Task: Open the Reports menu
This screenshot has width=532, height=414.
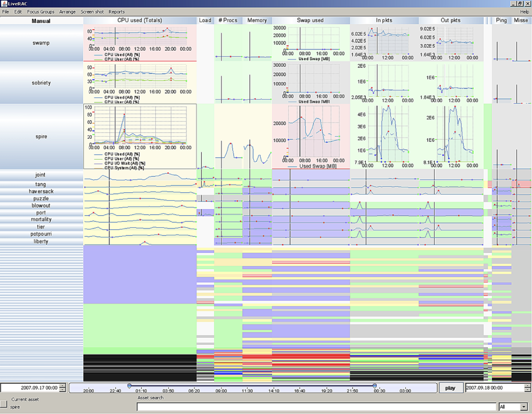Action: pos(116,11)
